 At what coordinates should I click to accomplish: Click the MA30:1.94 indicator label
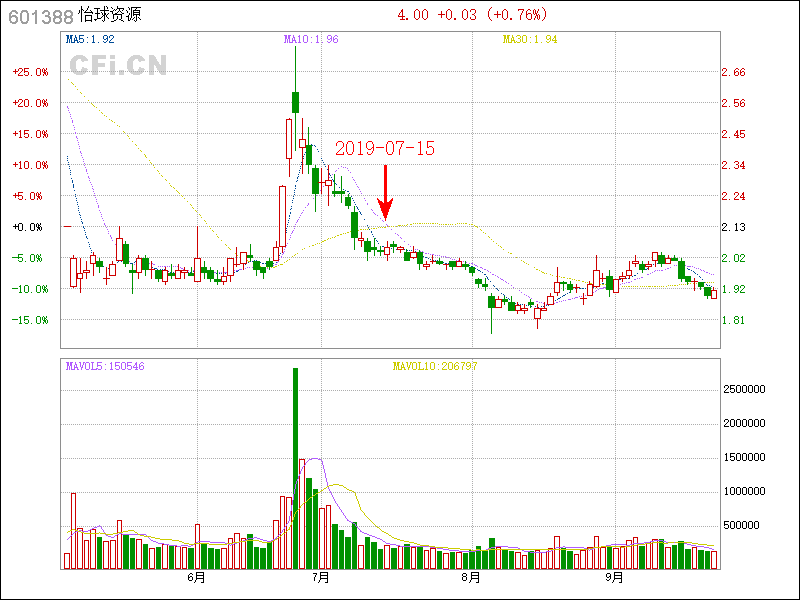coord(529,39)
